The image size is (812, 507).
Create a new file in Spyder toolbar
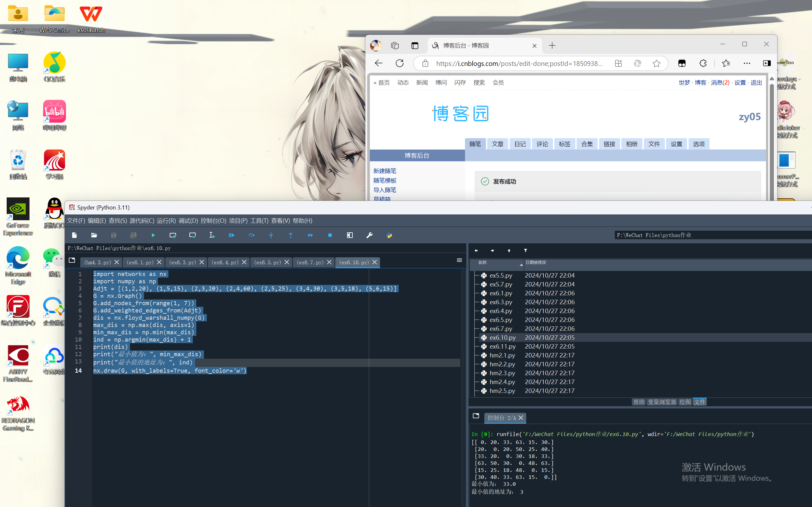click(x=75, y=235)
